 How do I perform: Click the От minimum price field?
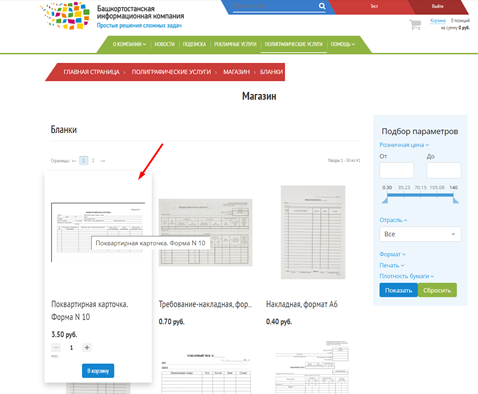pyautogui.click(x=396, y=170)
